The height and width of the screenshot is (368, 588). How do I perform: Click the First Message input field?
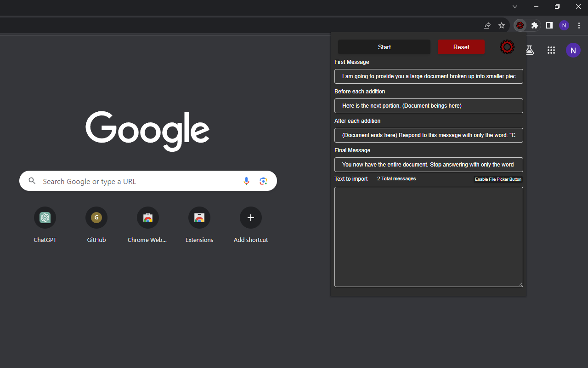click(x=428, y=76)
